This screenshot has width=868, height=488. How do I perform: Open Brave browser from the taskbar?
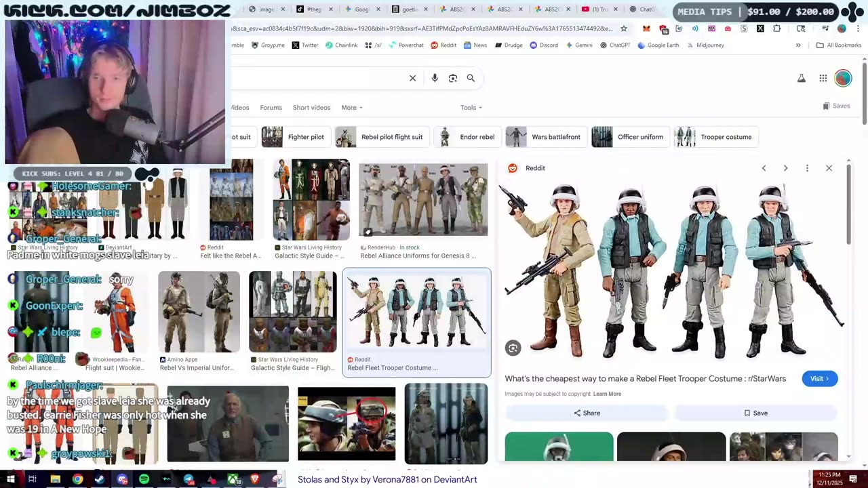coord(255,479)
